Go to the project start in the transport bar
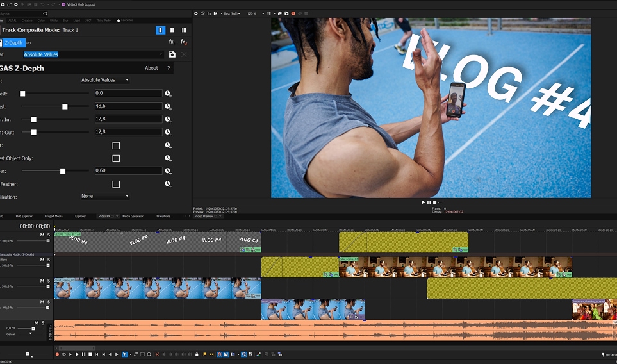Screen dimensions: 617x364 97,354
